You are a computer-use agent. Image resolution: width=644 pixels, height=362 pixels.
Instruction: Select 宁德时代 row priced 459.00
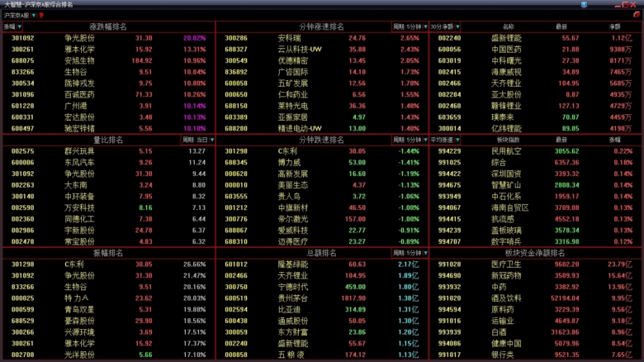point(322,287)
